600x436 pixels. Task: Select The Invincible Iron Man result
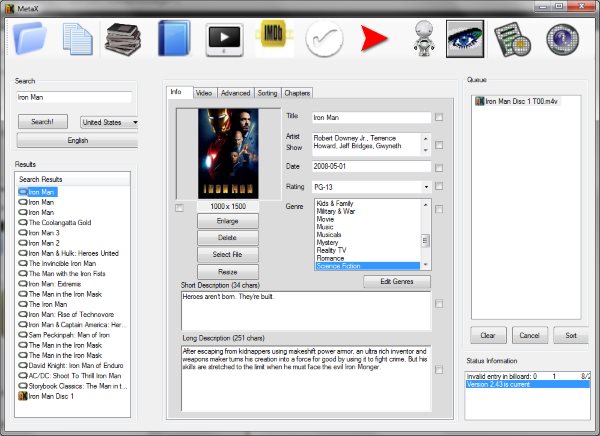pos(57,263)
